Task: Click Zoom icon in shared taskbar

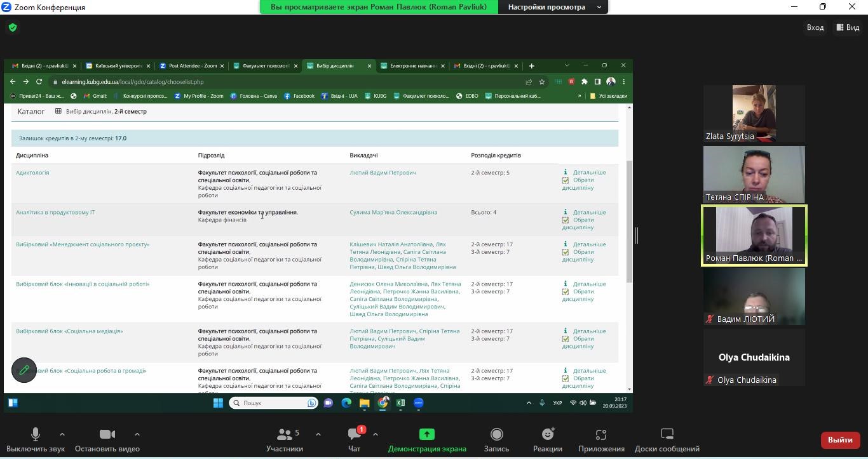Action: pos(419,403)
